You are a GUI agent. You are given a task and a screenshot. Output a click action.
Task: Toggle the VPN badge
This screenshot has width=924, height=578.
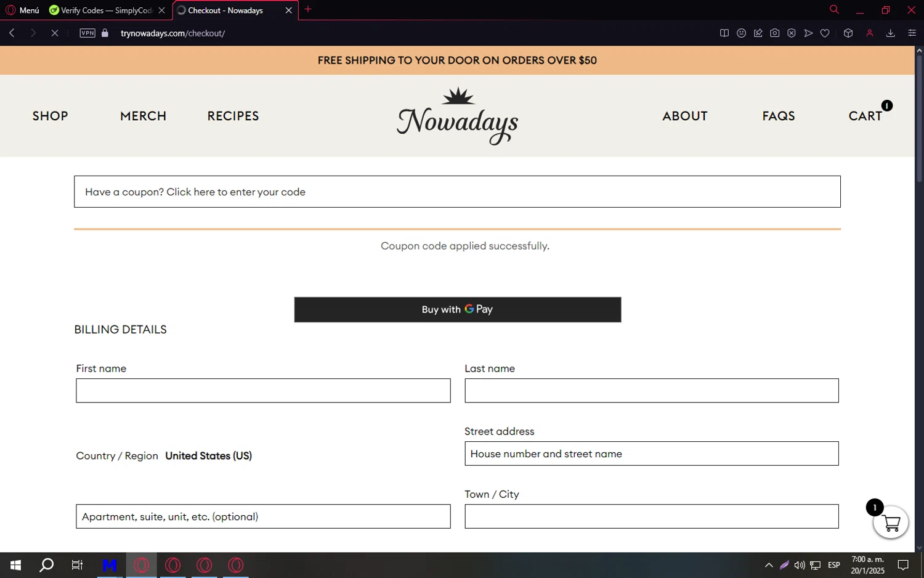87,33
